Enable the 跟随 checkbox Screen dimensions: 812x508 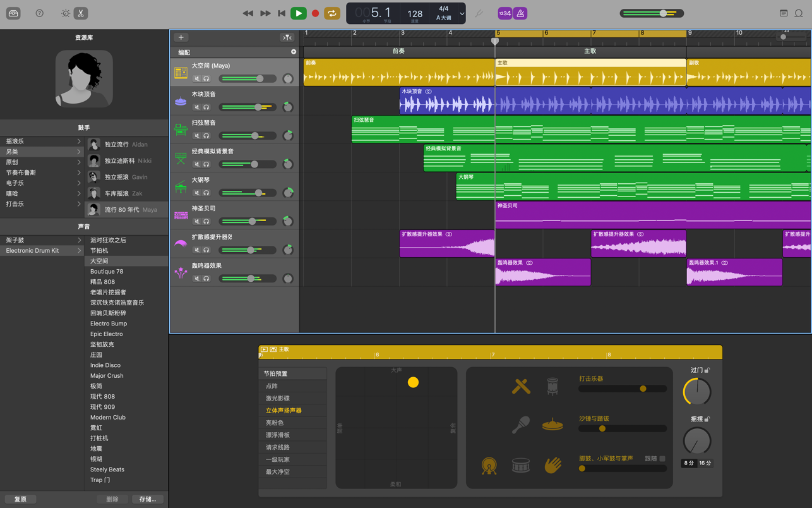(x=662, y=459)
